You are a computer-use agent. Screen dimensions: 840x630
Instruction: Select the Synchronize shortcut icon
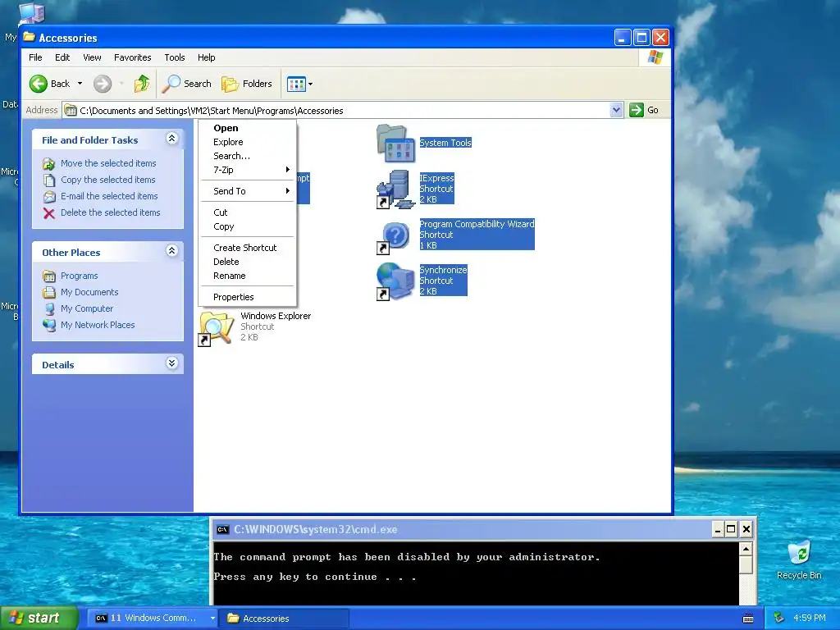point(396,281)
